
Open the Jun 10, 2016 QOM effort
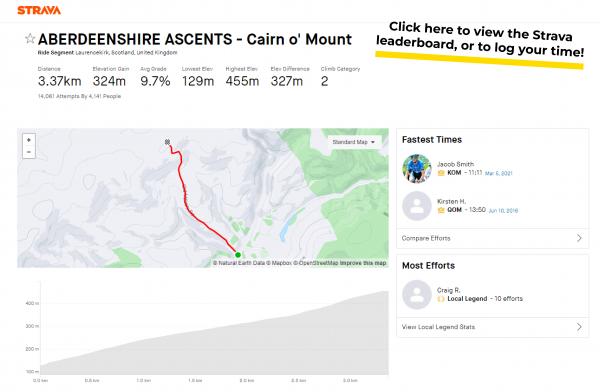pos(503,211)
